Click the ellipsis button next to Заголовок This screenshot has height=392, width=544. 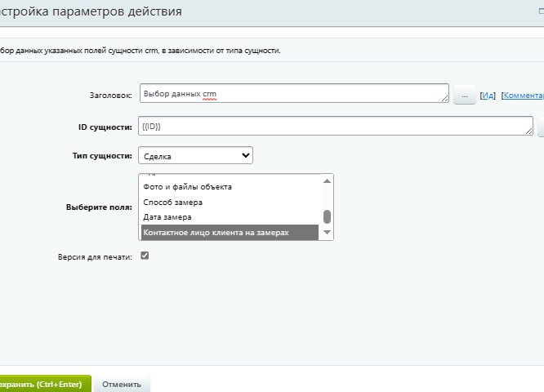point(464,96)
